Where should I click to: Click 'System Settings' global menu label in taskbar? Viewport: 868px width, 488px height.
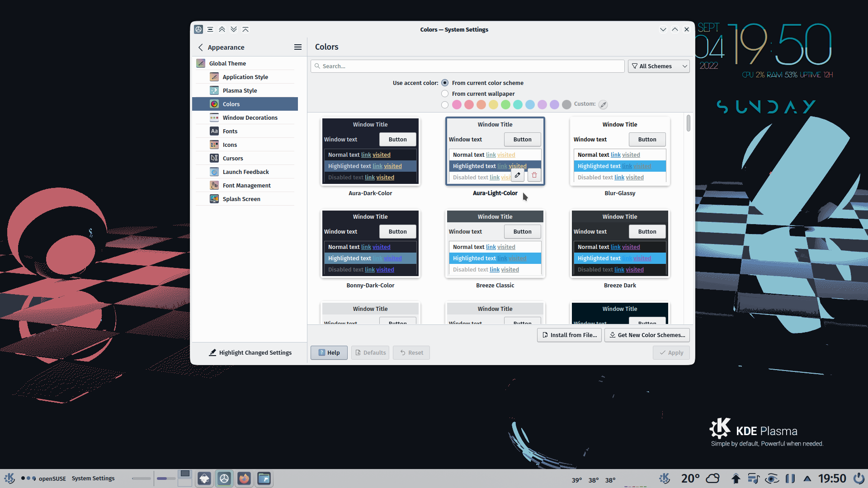[x=93, y=478]
